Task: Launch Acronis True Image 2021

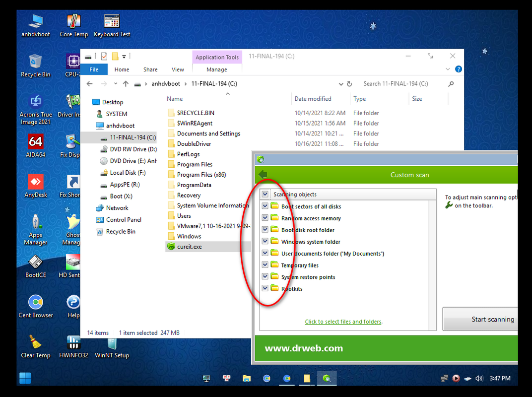Action: [x=36, y=109]
